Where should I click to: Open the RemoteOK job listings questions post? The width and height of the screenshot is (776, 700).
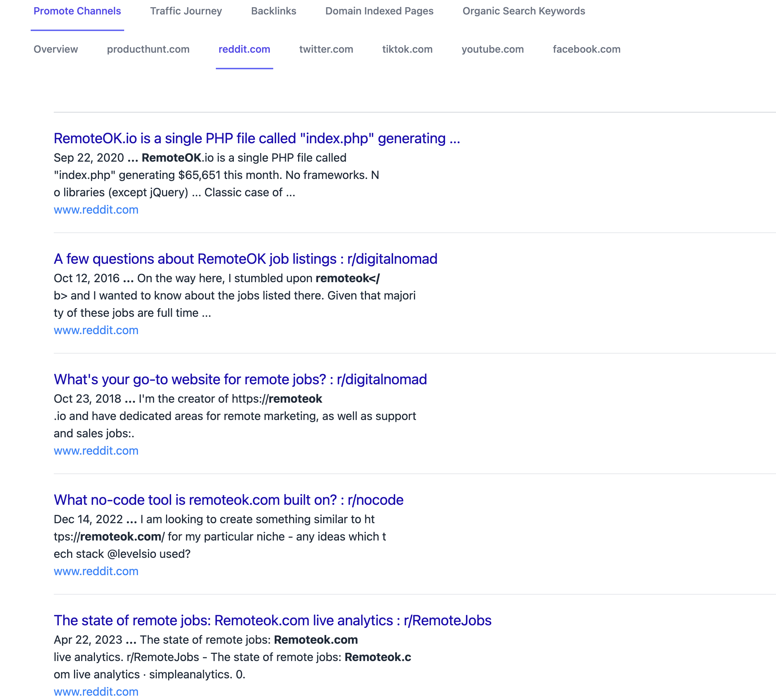click(245, 259)
